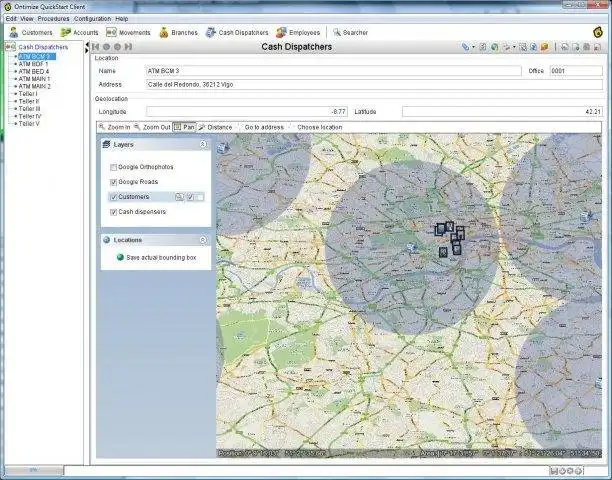Click the orange box form toolbar icon
The width and height of the screenshot is (612, 480).
point(544,47)
